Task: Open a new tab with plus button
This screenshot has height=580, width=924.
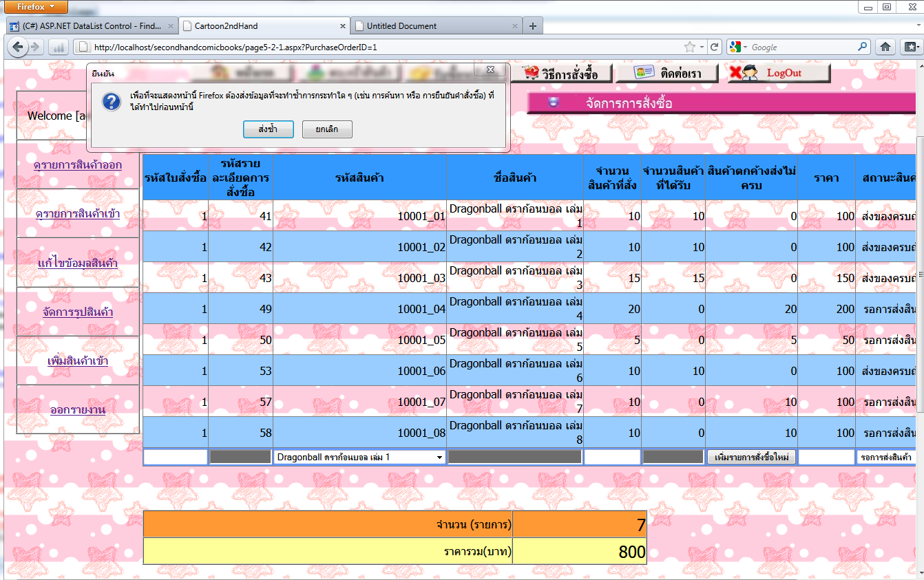Action: point(532,26)
